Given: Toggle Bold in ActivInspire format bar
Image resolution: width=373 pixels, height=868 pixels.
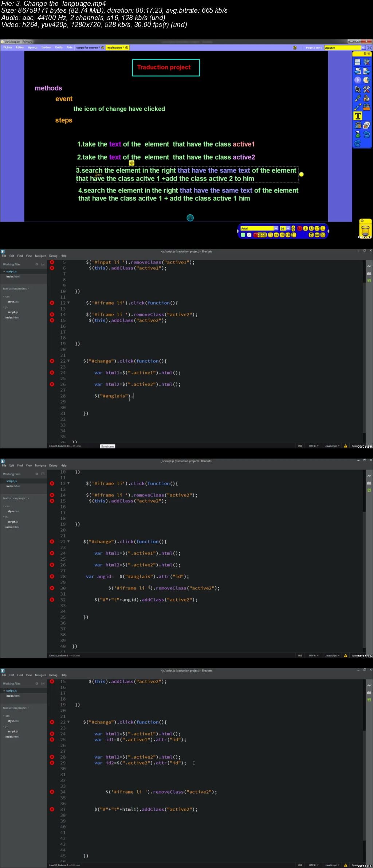Looking at the screenshot, I should [x=300, y=229].
